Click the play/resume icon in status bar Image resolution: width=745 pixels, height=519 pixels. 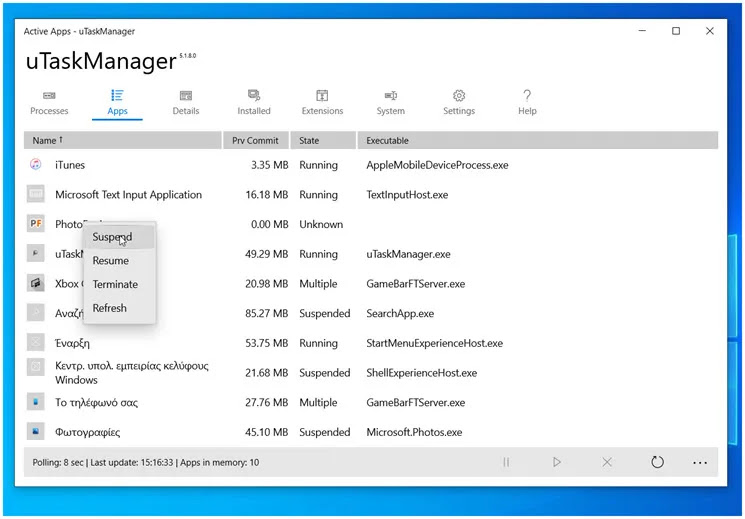click(557, 462)
